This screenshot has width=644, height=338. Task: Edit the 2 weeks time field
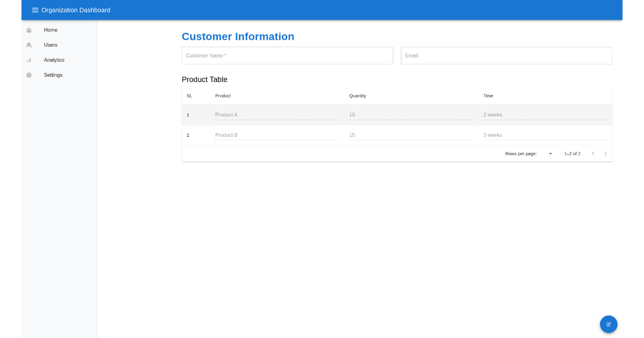click(x=545, y=115)
